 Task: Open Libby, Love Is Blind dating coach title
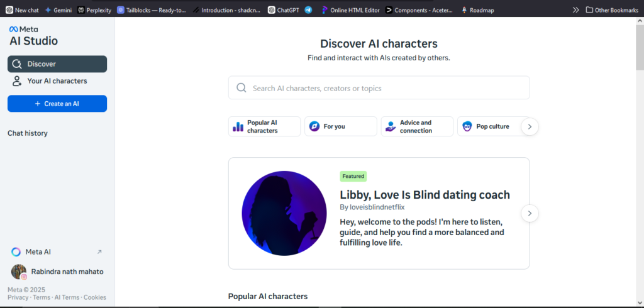point(425,195)
